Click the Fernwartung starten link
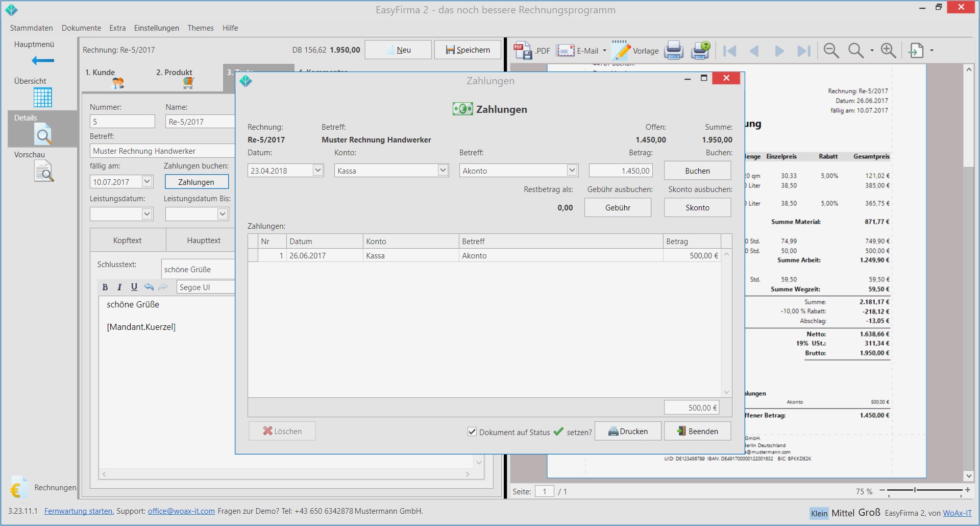This screenshot has width=980, height=526. tap(79, 511)
